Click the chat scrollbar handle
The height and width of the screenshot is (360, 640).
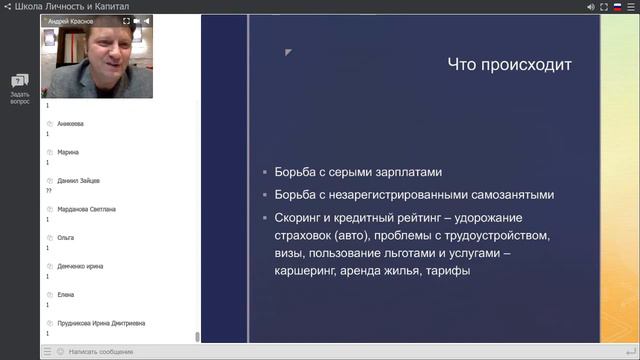(x=197, y=337)
